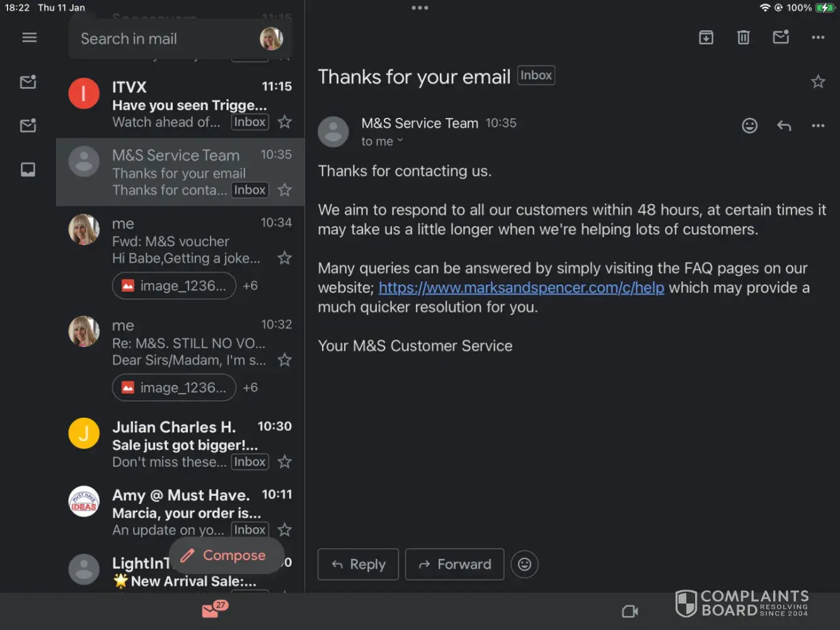Compose a new email

click(x=224, y=555)
